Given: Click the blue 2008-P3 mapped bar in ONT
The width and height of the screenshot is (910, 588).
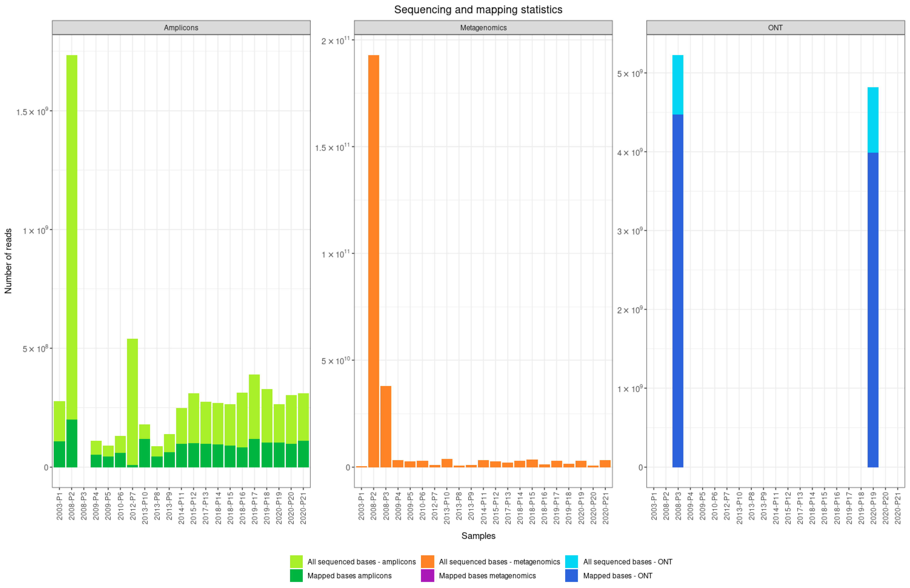Looking at the screenshot, I should pyautogui.click(x=678, y=291).
